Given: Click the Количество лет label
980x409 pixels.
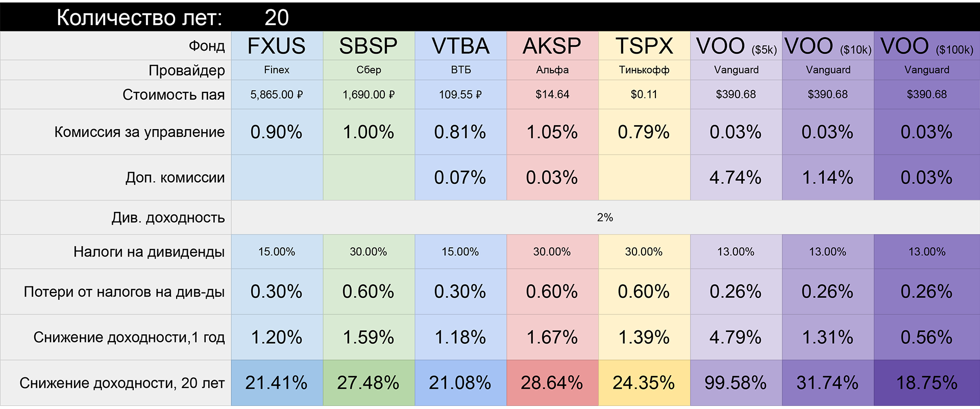Looking at the screenshot, I should (139, 18).
